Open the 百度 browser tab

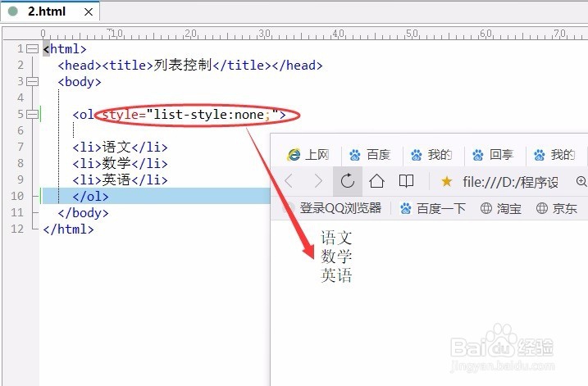coord(370,154)
